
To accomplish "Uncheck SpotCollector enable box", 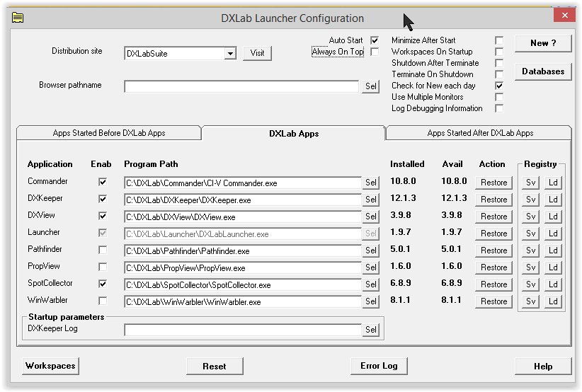I will point(103,284).
